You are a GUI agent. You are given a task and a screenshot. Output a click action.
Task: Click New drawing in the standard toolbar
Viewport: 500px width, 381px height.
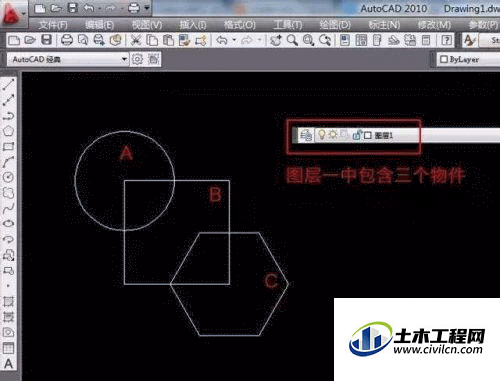click(14, 40)
